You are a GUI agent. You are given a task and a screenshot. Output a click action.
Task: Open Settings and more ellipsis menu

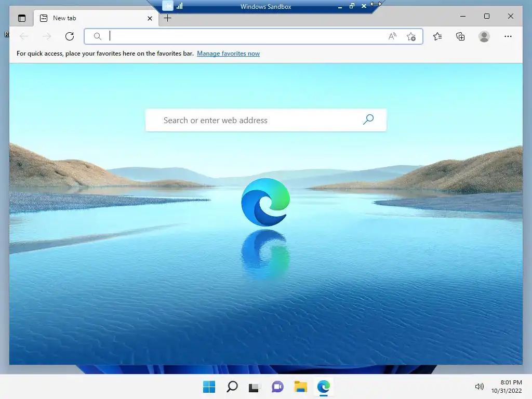[x=508, y=36]
